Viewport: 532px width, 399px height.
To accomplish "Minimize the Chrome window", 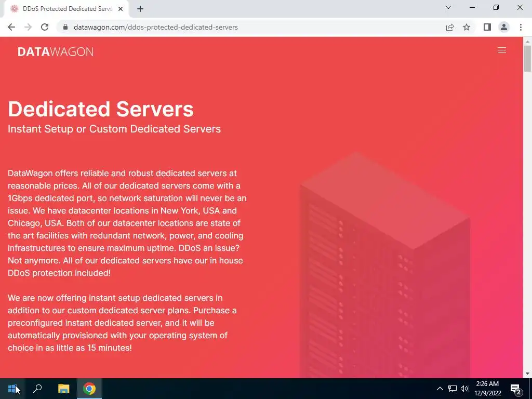I will pos(472,7).
